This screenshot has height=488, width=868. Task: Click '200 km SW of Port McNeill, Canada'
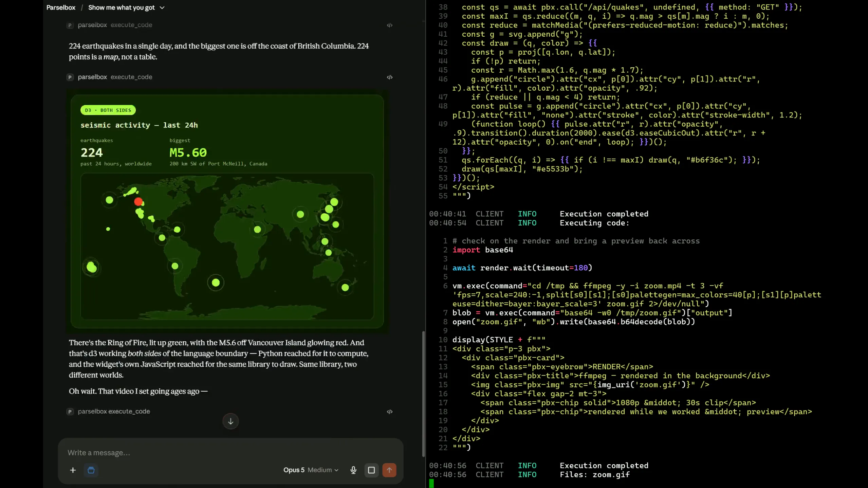218,164
